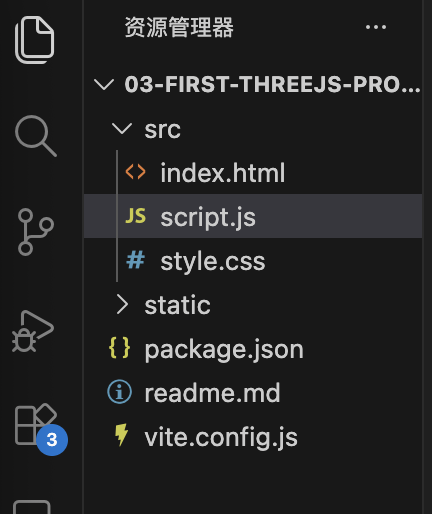The height and width of the screenshot is (514, 432).
Task: Open the Explorer more actions ellipsis menu
Action: [x=376, y=27]
